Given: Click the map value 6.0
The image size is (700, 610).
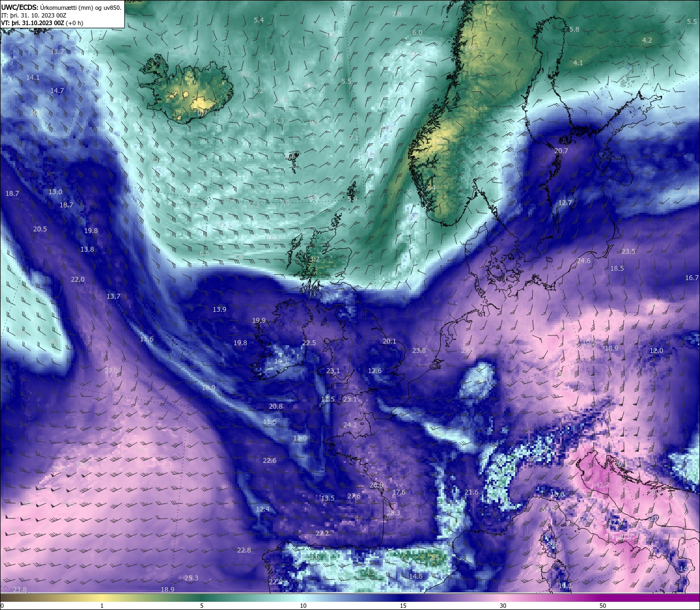Looking at the screenshot, I should pos(417,33).
